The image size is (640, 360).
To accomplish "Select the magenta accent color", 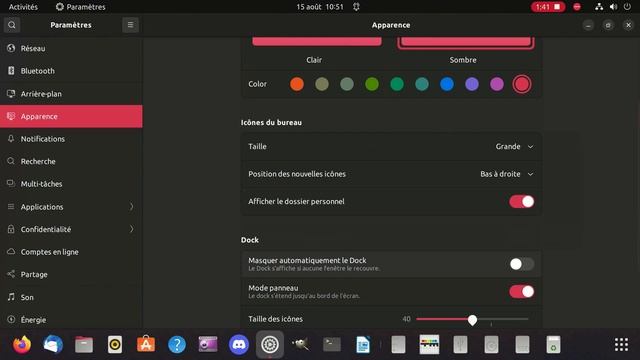I will pyautogui.click(x=497, y=84).
